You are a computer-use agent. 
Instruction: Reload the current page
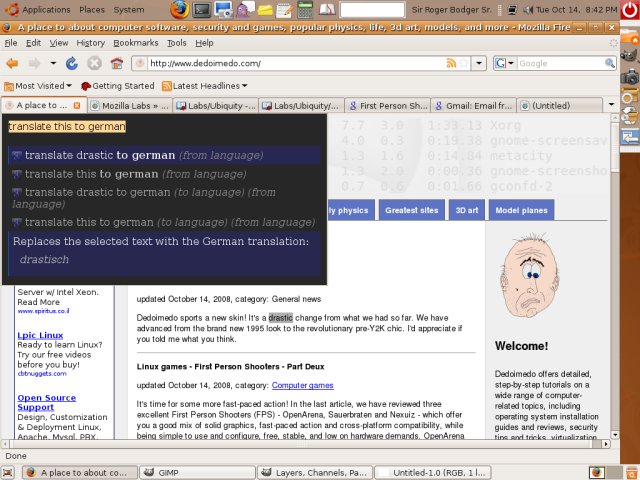point(72,64)
